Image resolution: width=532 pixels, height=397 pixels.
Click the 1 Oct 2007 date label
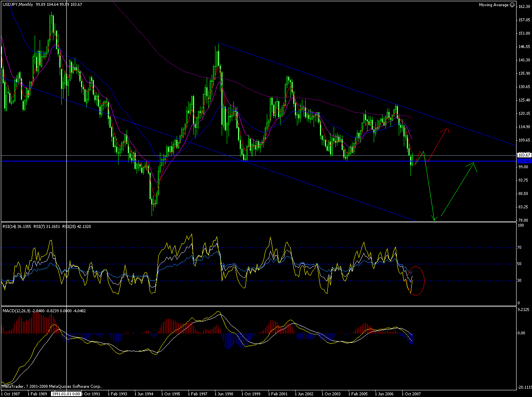tap(412, 394)
